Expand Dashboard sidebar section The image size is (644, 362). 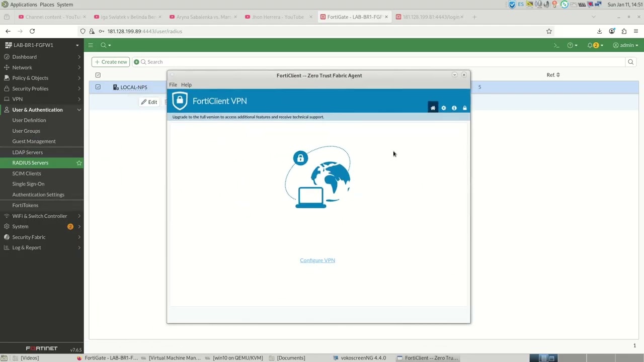click(42, 57)
